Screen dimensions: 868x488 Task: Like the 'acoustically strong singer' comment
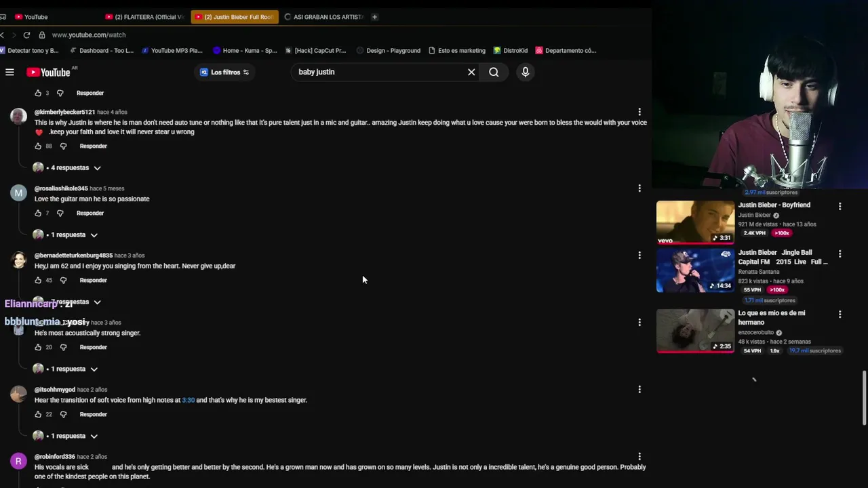(38, 347)
